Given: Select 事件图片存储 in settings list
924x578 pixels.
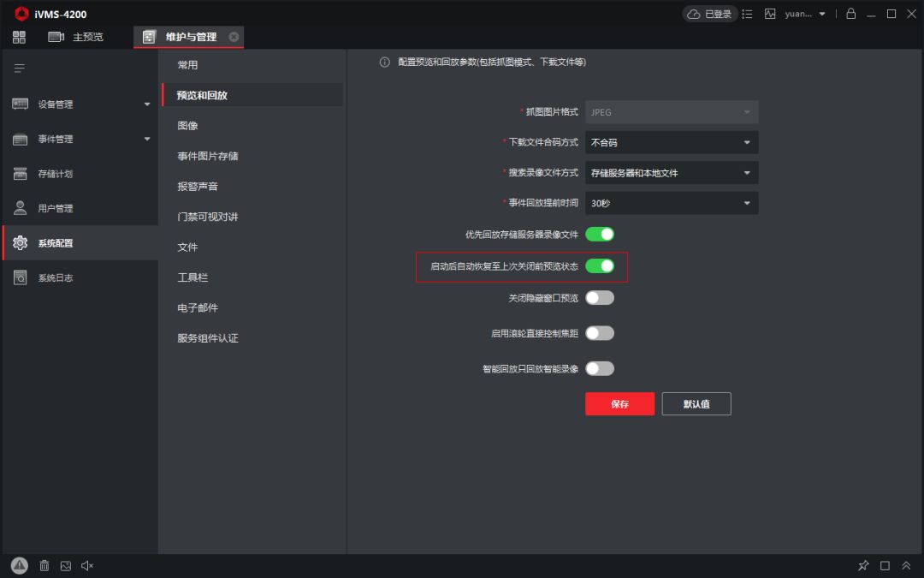Looking at the screenshot, I should (x=208, y=156).
